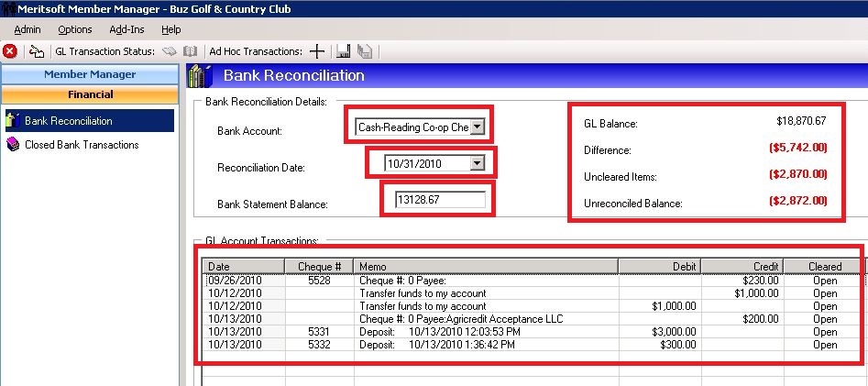This screenshot has width=868, height=386.
Task: Open Closed Bank Transactions in the sidebar
Action: click(x=82, y=145)
